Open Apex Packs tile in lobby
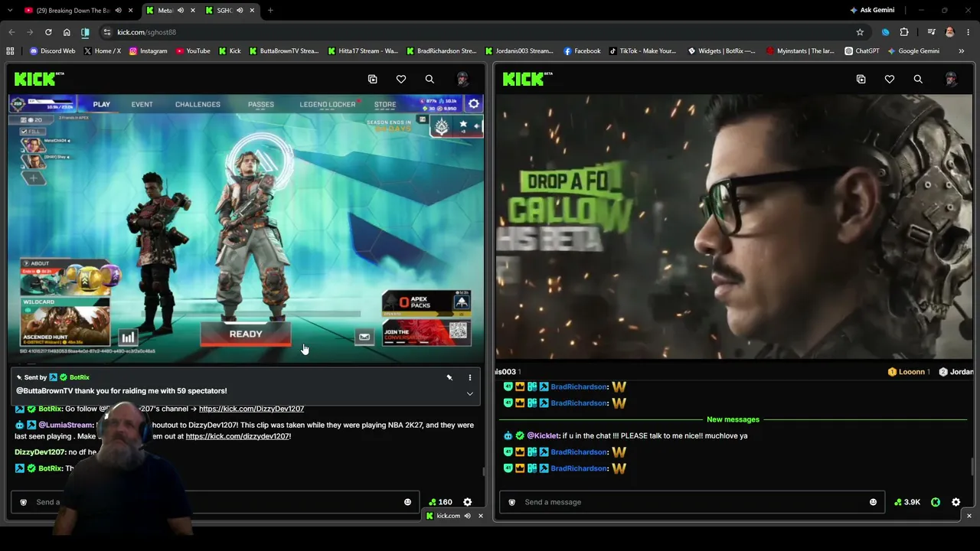 (x=426, y=303)
